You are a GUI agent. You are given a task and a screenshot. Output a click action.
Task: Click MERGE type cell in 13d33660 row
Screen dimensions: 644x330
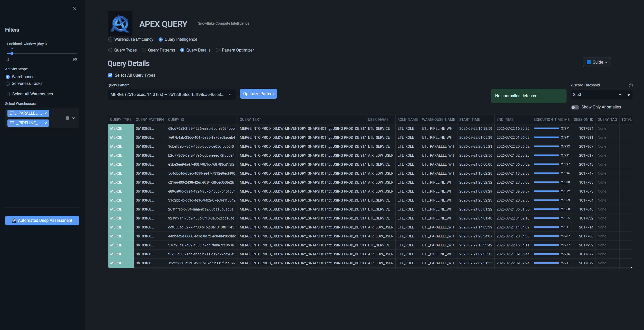point(121,263)
